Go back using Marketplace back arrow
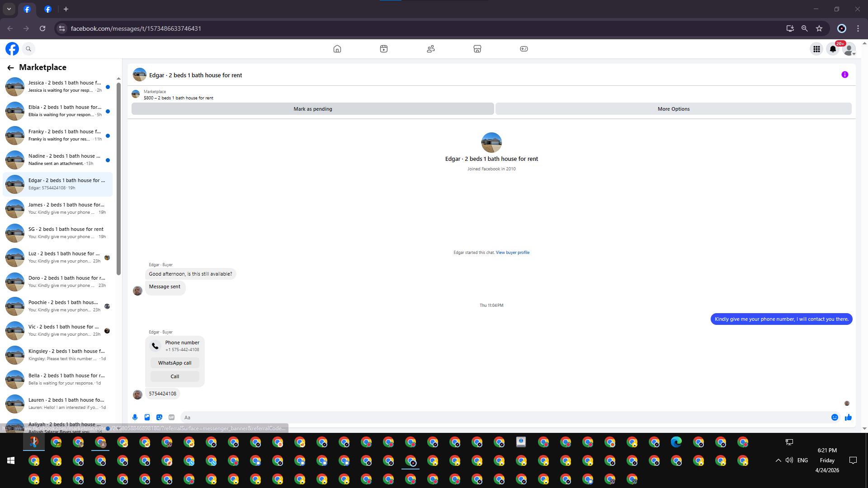 (x=10, y=68)
